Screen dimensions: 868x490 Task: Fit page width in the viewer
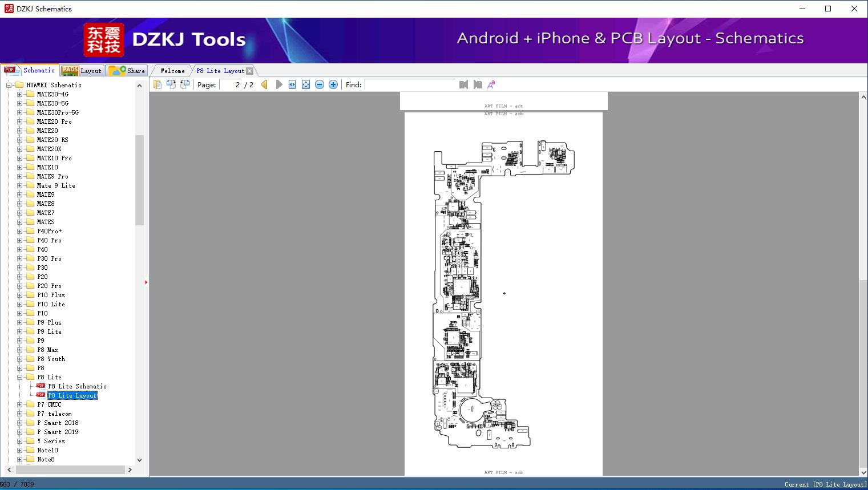pos(292,84)
